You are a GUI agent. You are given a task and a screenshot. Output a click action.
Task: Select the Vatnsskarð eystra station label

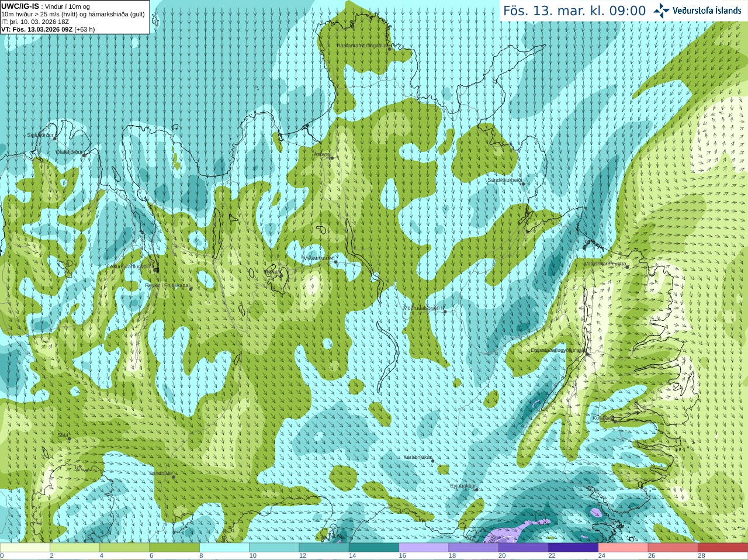[x=605, y=264]
